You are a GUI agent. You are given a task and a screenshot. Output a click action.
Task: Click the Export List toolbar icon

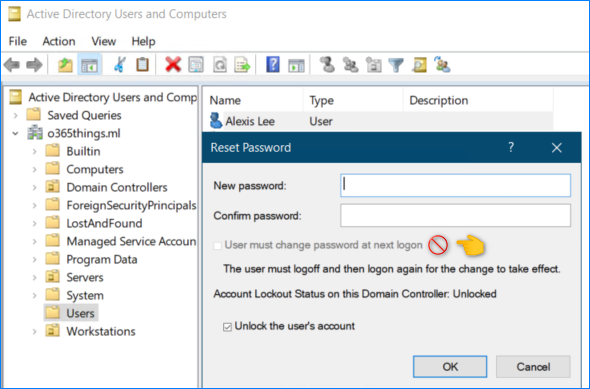(242, 65)
